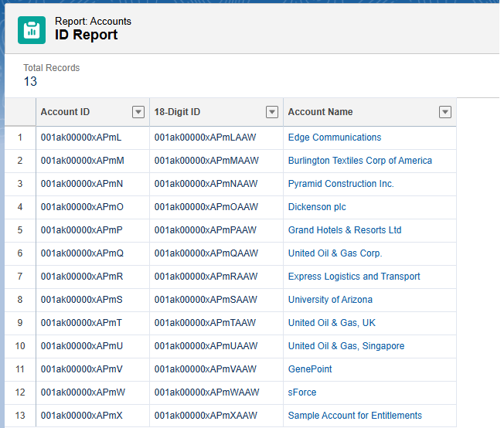
Task: Open Sample Account for Entitlements link
Action: click(x=355, y=416)
